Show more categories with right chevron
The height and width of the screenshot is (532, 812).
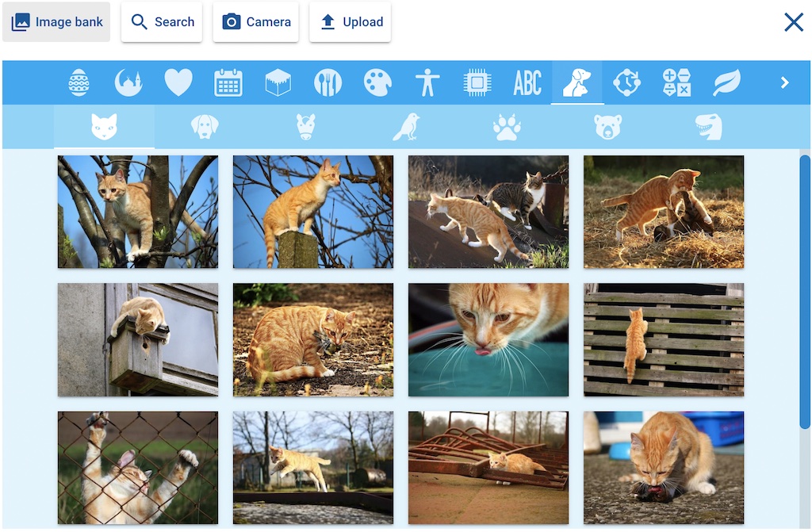[x=784, y=82]
